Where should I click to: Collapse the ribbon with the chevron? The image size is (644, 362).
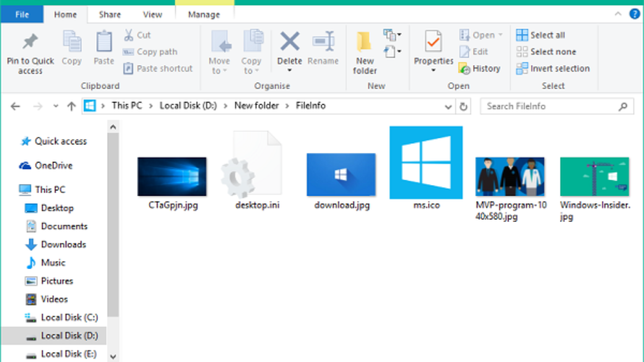617,14
